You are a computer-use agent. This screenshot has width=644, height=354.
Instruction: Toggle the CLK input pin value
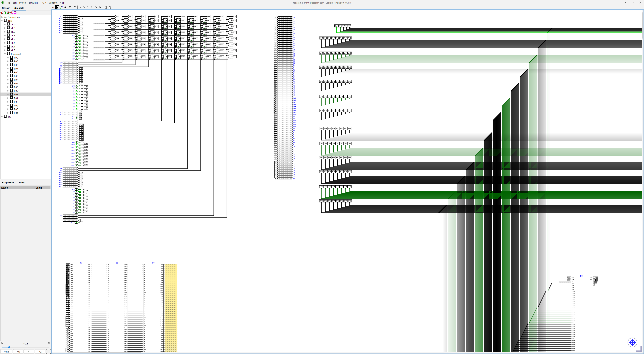(76, 223)
